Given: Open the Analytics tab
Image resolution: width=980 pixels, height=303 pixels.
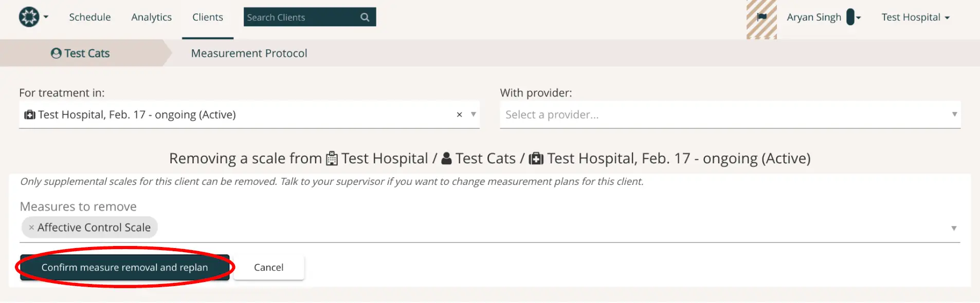Looking at the screenshot, I should (151, 17).
